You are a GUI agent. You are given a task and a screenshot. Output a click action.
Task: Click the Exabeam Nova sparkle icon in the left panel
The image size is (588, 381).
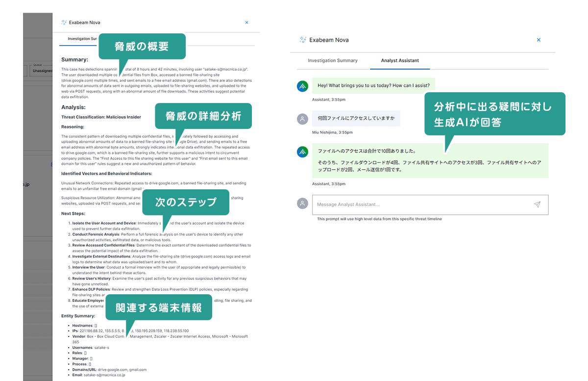pos(64,23)
